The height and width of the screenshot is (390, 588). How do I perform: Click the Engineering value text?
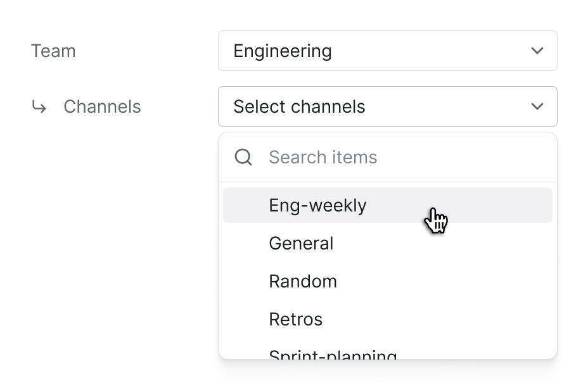pyautogui.click(x=283, y=51)
